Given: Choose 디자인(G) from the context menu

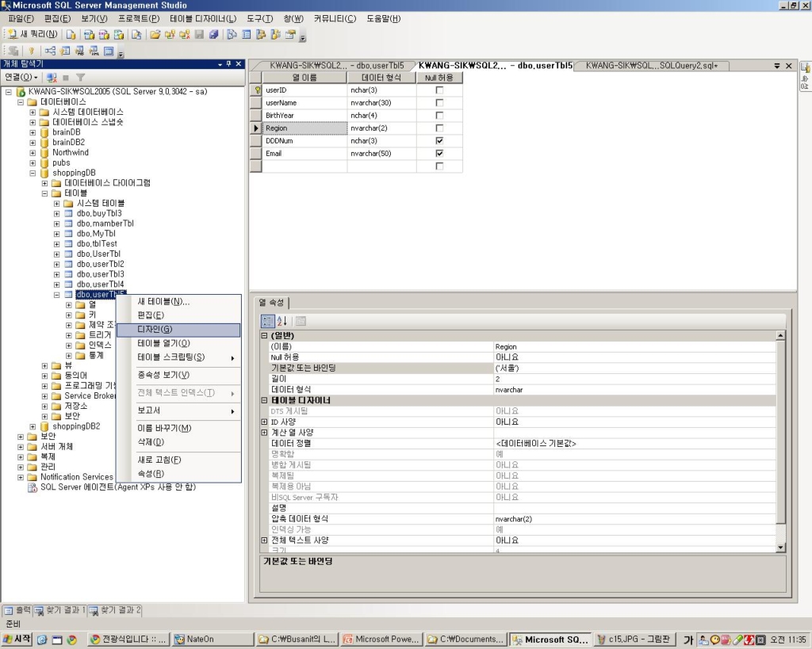Looking at the screenshot, I should point(178,329).
